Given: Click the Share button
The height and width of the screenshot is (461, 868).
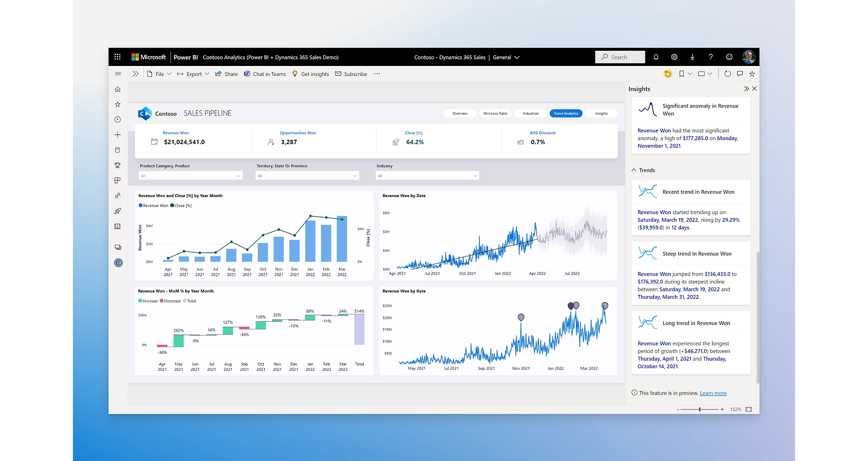Looking at the screenshot, I should coord(227,74).
